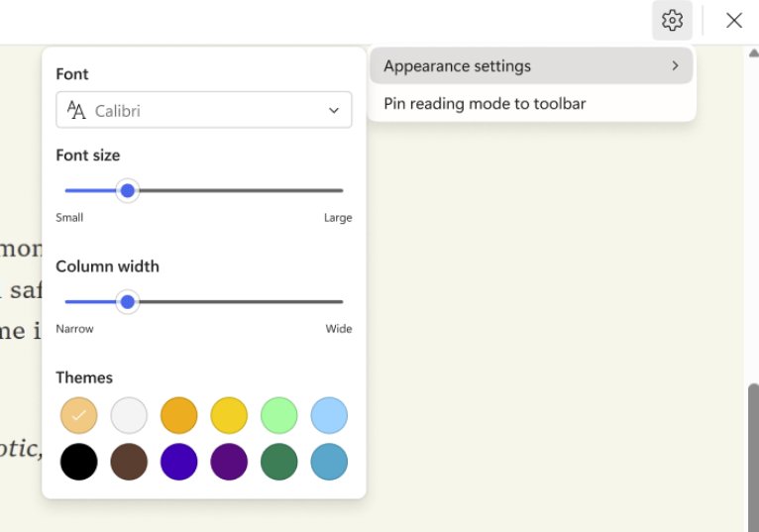Select Pin reading mode to toolbar

tap(531, 103)
